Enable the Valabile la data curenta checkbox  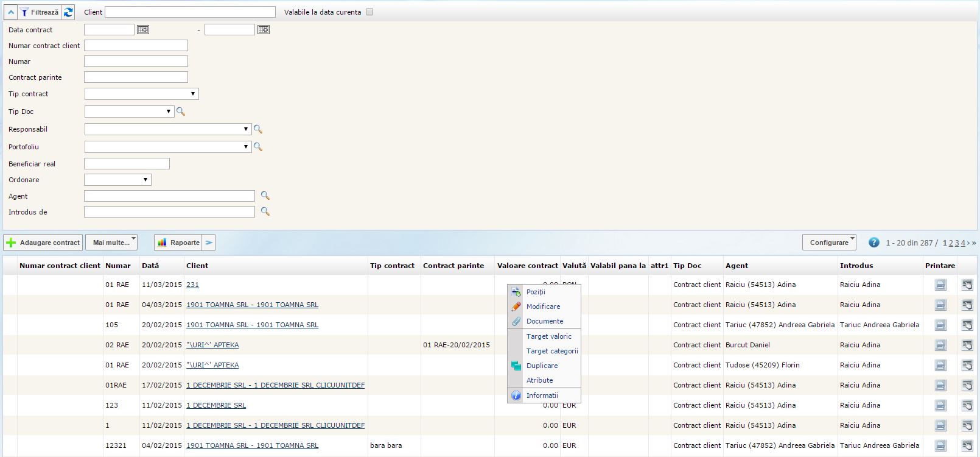coord(369,12)
